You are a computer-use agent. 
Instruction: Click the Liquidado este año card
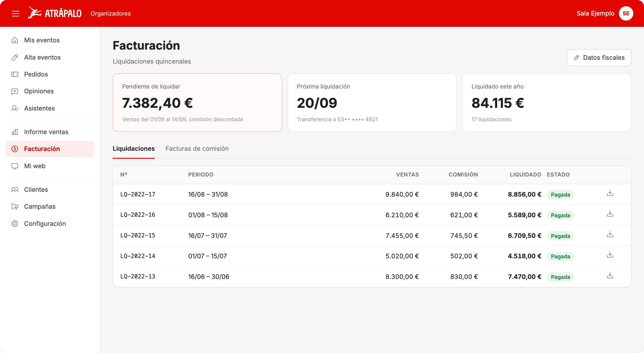click(x=547, y=103)
